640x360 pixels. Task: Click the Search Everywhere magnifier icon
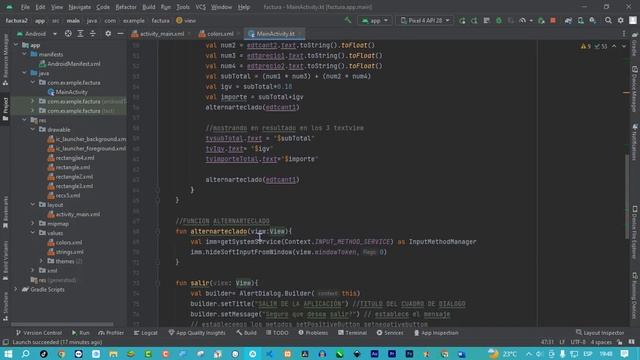click(x=608, y=20)
